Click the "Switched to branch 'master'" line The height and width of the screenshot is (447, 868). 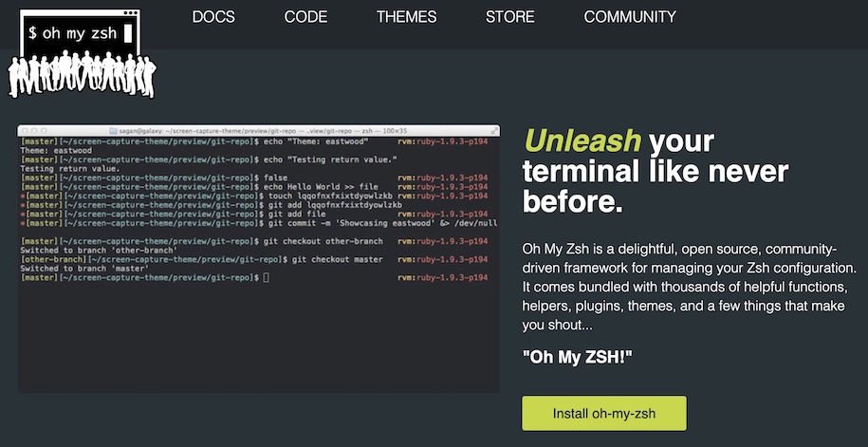84,269
